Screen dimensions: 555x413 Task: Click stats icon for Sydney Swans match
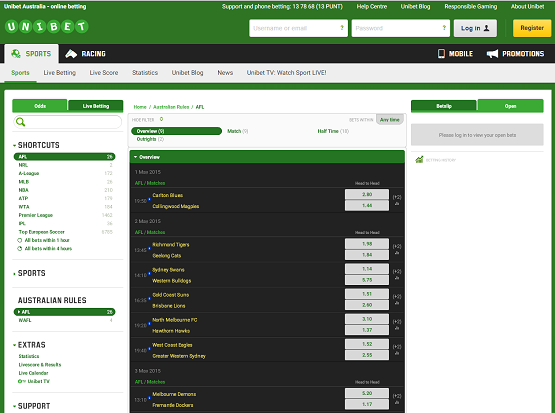coord(397,278)
